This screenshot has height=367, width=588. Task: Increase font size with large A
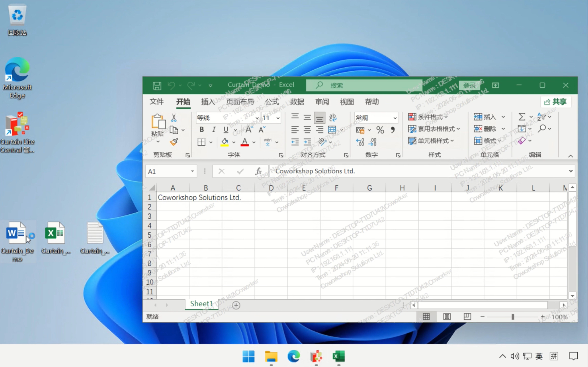tap(249, 130)
